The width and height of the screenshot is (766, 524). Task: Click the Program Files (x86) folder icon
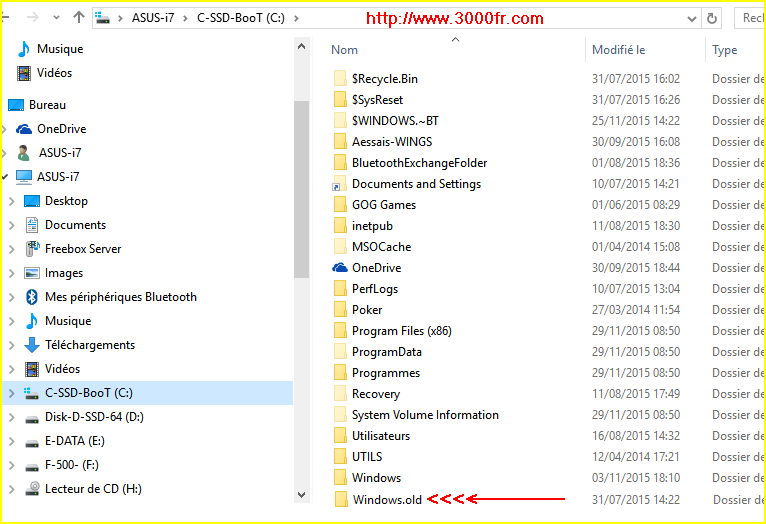coord(340,331)
